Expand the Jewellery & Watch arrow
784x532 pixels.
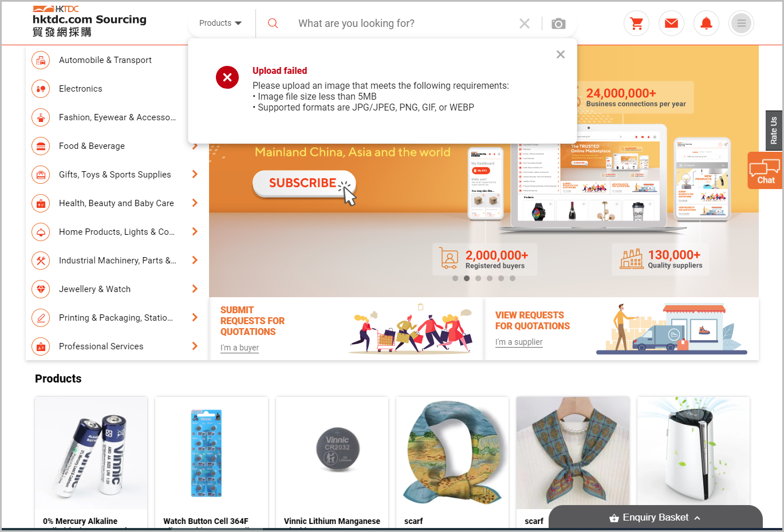(x=195, y=289)
